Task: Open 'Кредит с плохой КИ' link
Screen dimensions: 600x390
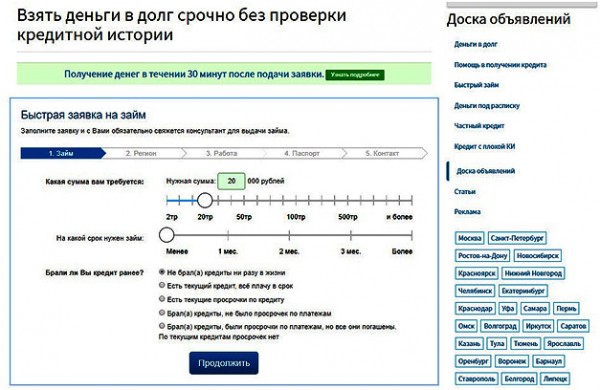Action: pos(484,146)
